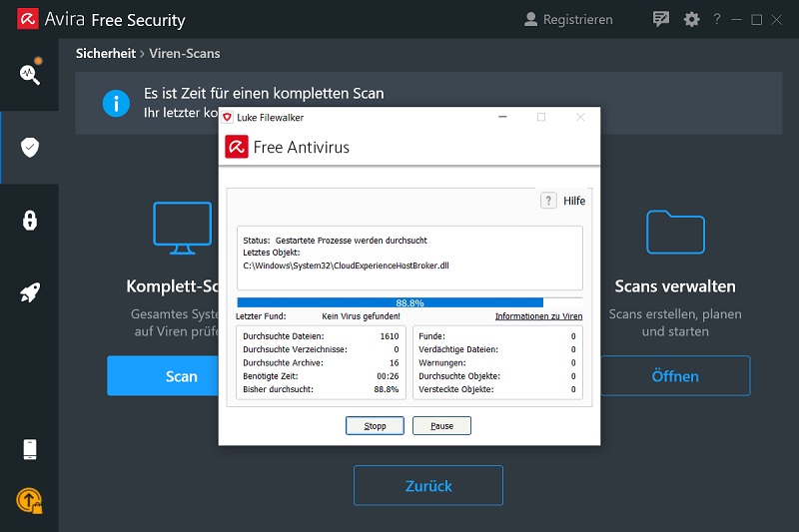
Task: Open the settings gear icon
Action: tap(691, 19)
